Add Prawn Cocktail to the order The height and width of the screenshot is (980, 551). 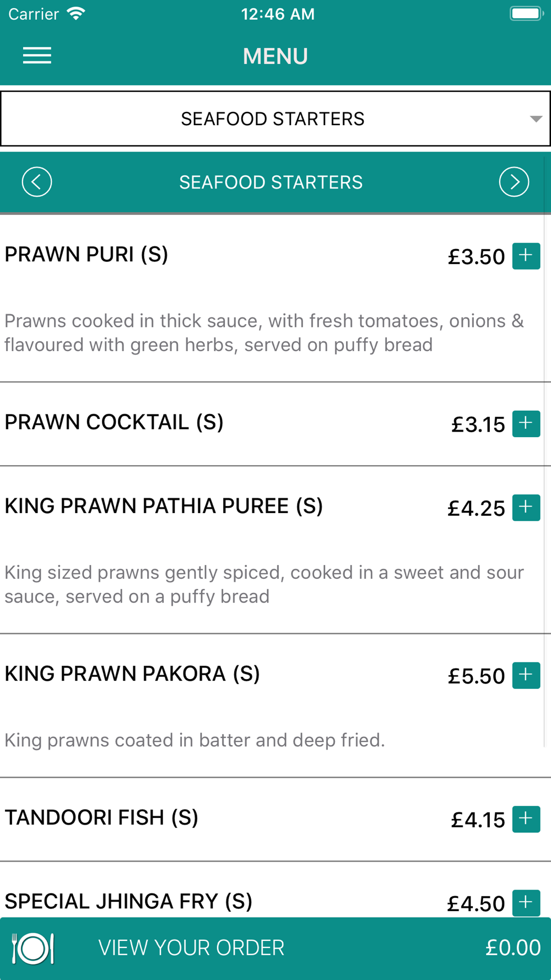point(526,423)
